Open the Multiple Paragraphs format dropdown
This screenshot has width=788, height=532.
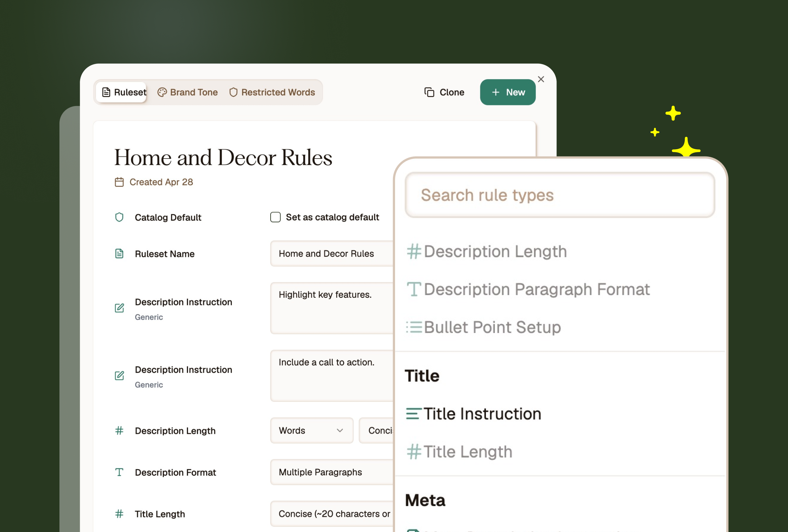[x=332, y=472]
